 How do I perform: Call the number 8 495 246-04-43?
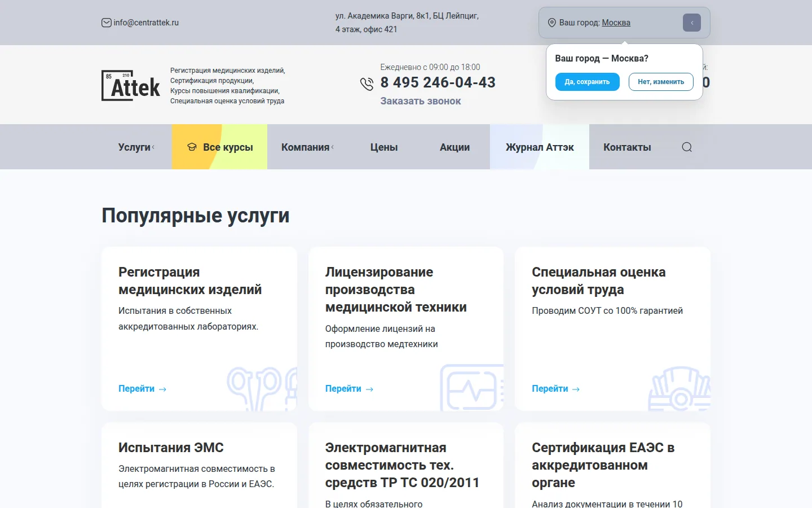click(x=438, y=82)
